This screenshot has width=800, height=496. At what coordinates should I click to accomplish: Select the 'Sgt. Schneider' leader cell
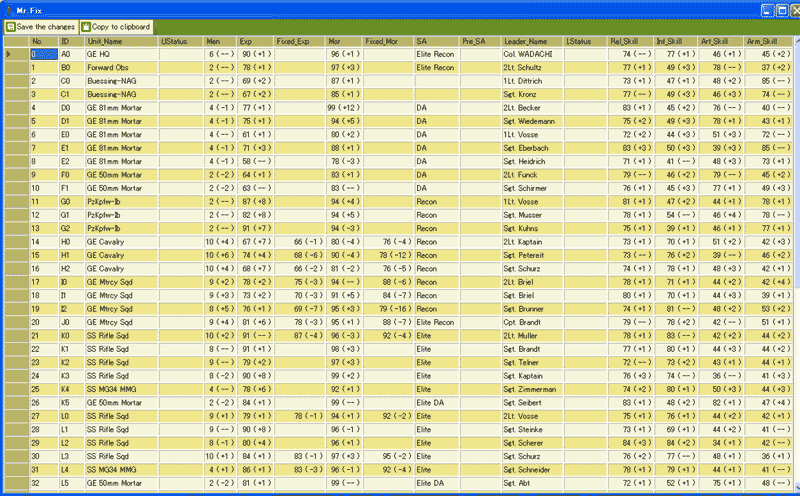533,469
